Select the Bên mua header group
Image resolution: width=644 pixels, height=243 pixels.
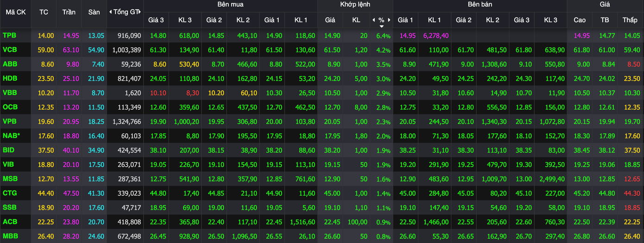coord(230,5)
